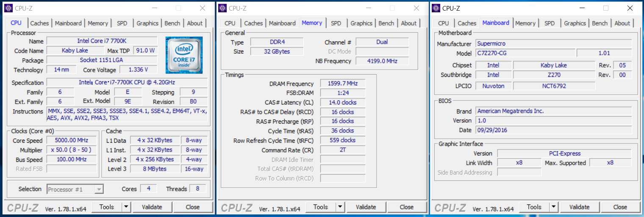Click Close button in middle CPU-Z window

click(407, 207)
